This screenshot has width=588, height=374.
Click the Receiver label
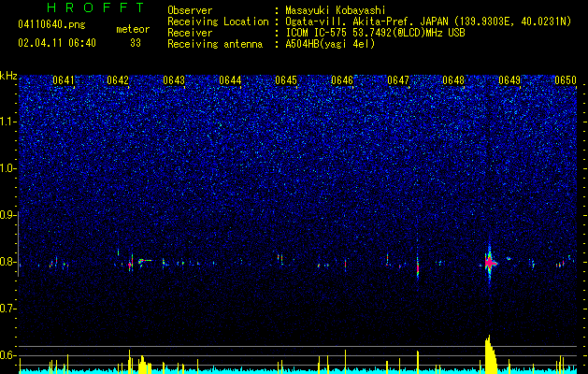point(190,33)
